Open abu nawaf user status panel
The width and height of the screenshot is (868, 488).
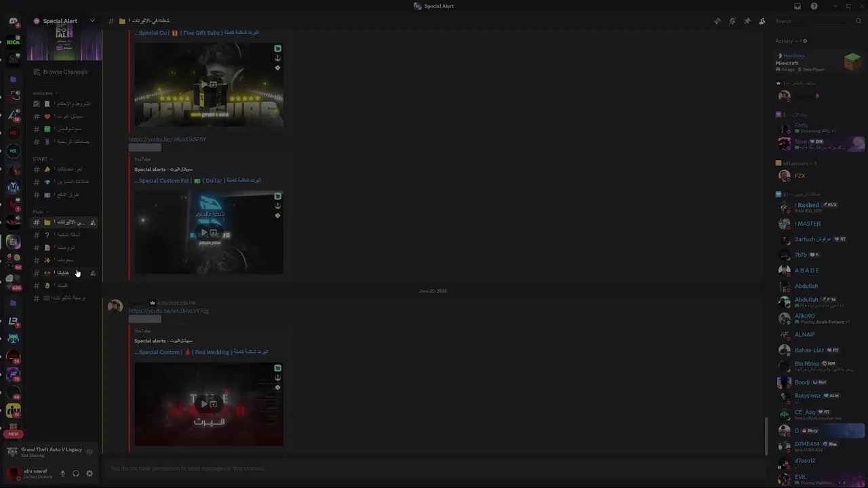point(30,474)
